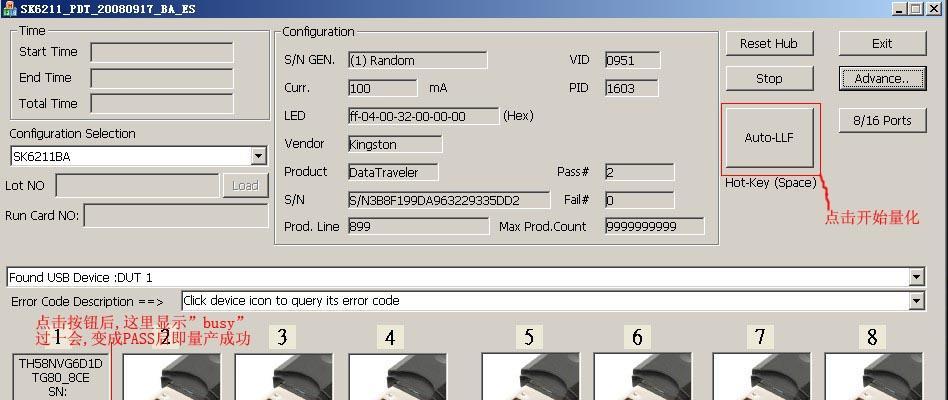The width and height of the screenshot is (948, 400).
Task: Click the S/N GEN field showing (1) Random
Action: (x=418, y=60)
